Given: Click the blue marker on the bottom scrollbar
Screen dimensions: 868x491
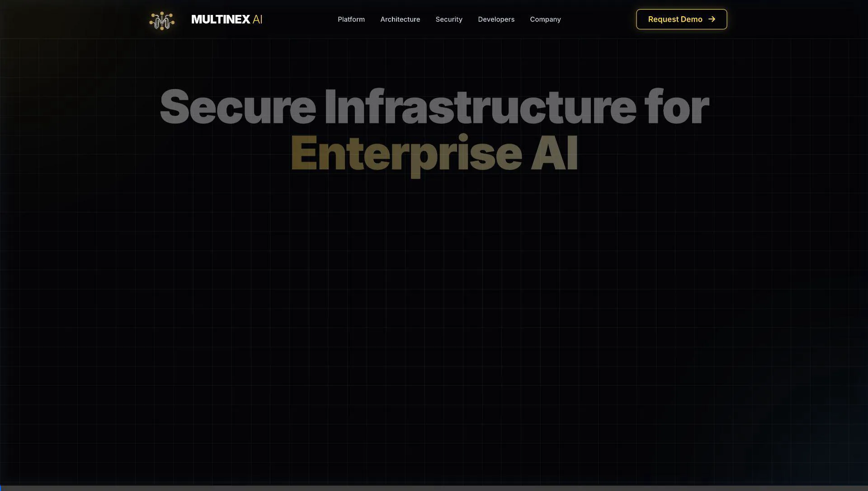Looking at the screenshot, I should [1, 488].
